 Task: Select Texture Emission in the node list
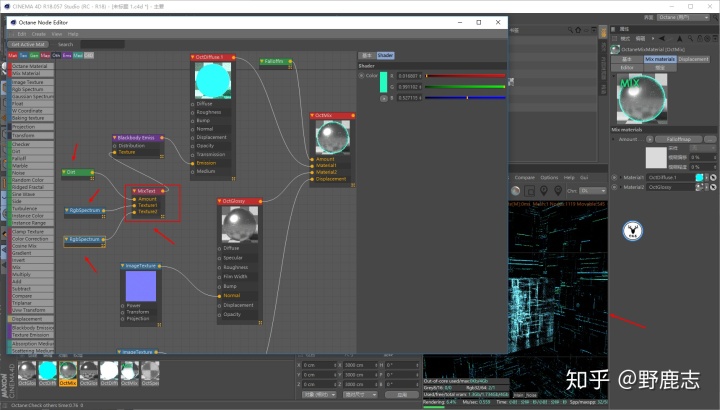(x=31, y=335)
